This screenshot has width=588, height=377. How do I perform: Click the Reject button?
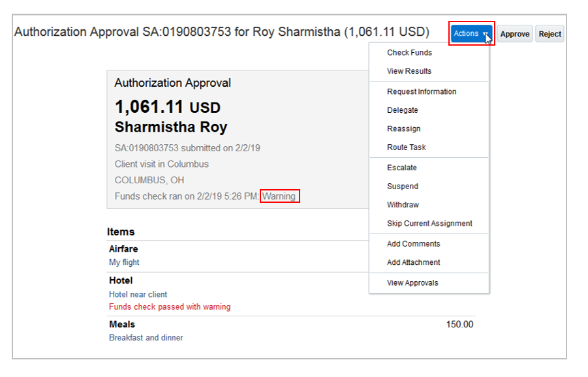549,34
